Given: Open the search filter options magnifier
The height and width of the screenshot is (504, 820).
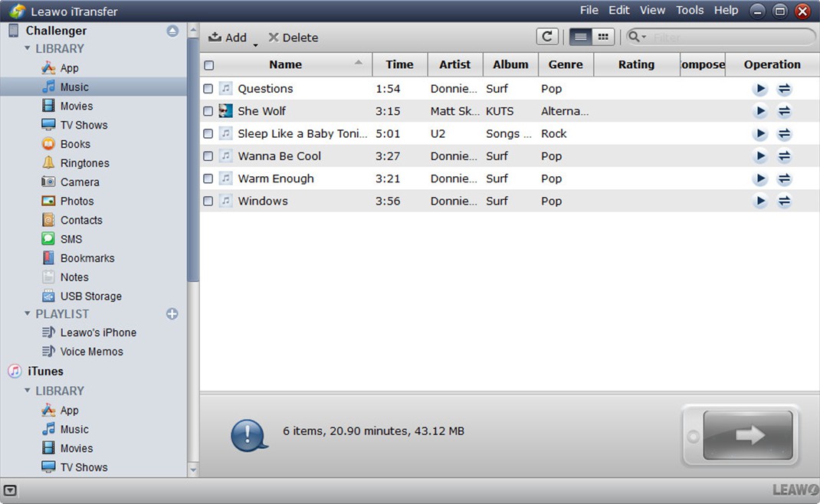Looking at the screenshot, I should 636,37.
